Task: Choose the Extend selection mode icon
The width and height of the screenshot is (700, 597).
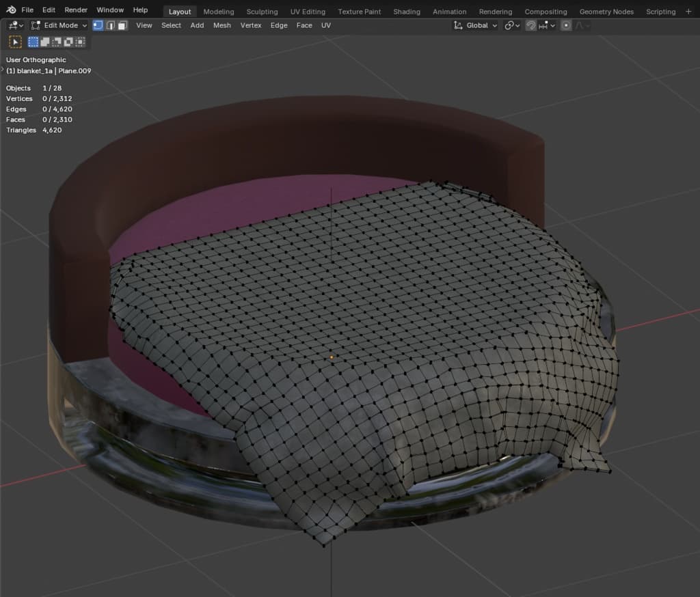Action: click(45, 42)
